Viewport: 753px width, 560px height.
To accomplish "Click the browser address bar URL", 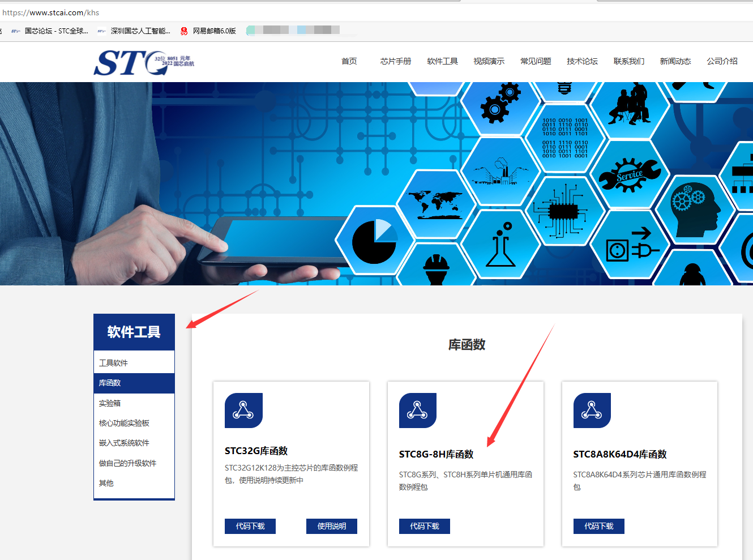I will tap(51, 12).
